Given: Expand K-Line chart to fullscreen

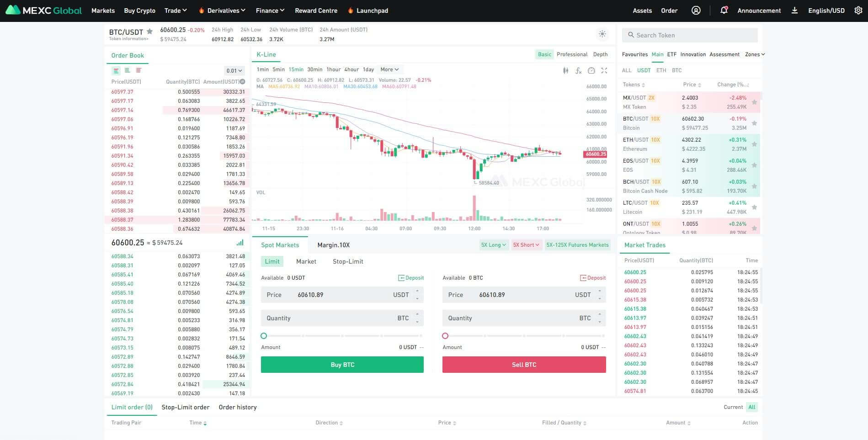Looking at the screenshot, I should tap(604, 70).
